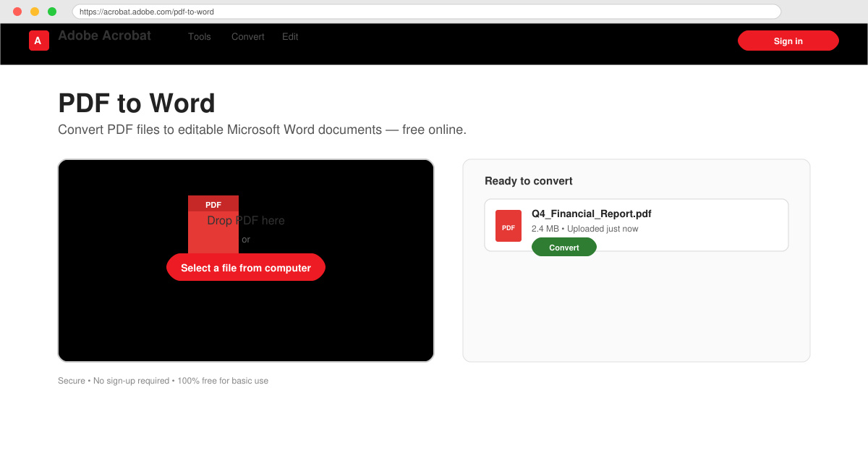This screenshot has height=456, width=868.
Task: Click the '2.4 MB • Uploaded just now' text
Action: click(x=585, y=229)
